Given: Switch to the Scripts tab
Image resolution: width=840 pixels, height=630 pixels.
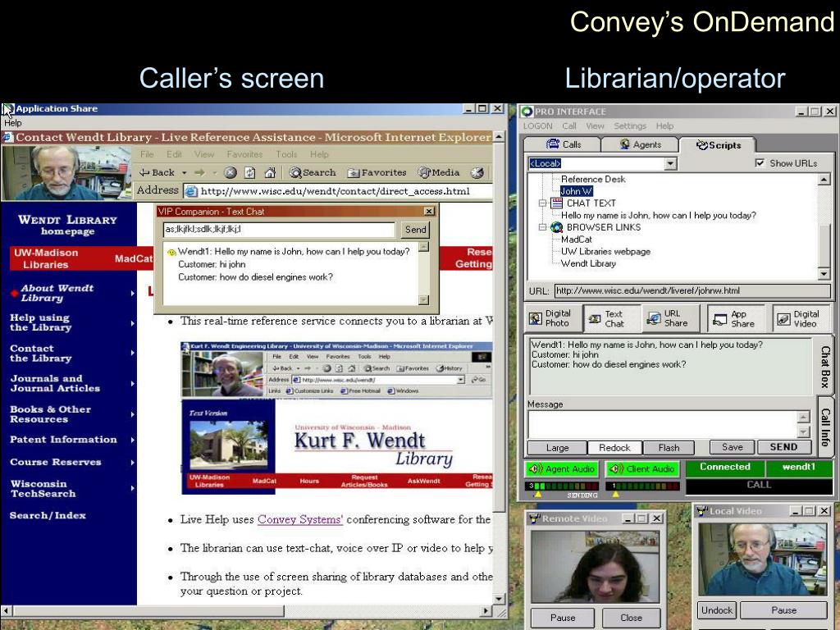Looking at the screenshot, I should pyautogui.click(x=718, y=144).
